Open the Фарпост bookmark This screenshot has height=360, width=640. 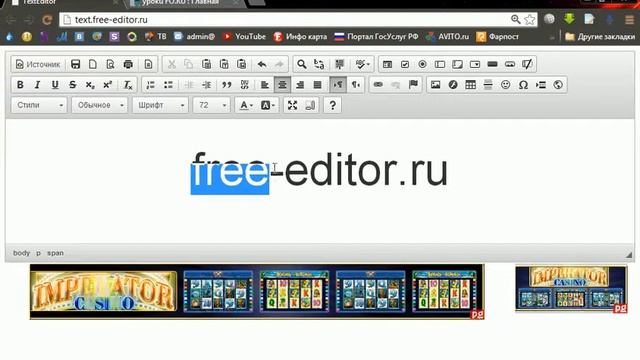coord(498,37)
